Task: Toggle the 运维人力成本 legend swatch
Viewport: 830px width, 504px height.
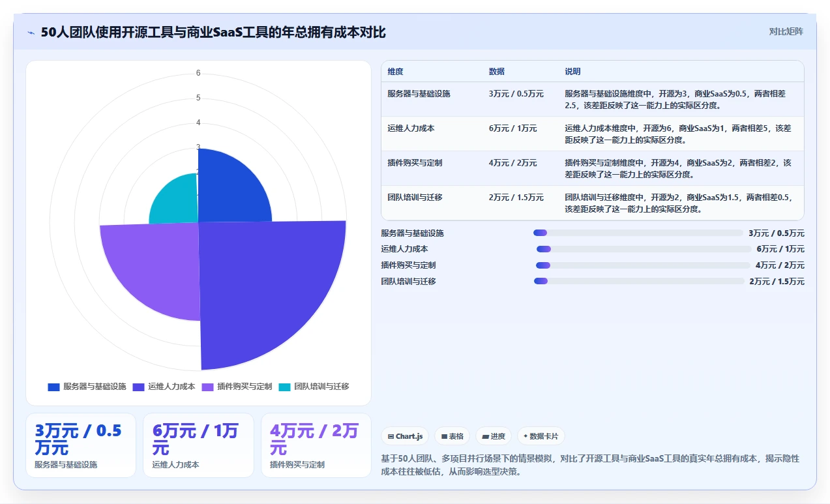Action: [x=138, y=387]
